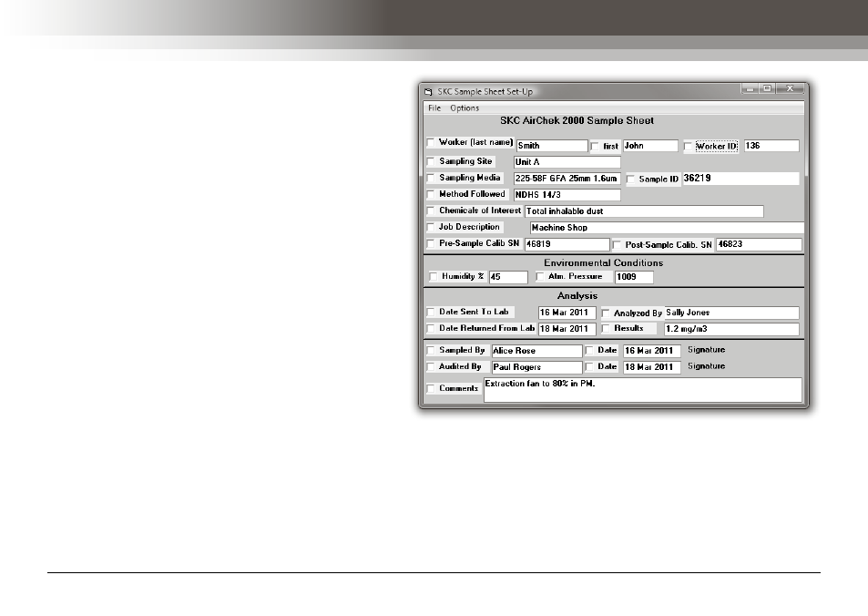Check the Chemicals of Interest checkbox
The height and width of the screenshot is (616, 868).
431,211
